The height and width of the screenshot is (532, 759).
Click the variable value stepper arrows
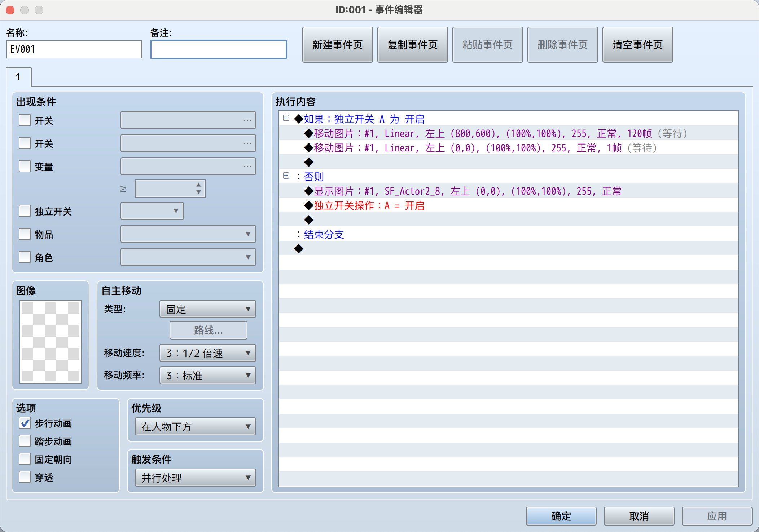coord(199,189)
